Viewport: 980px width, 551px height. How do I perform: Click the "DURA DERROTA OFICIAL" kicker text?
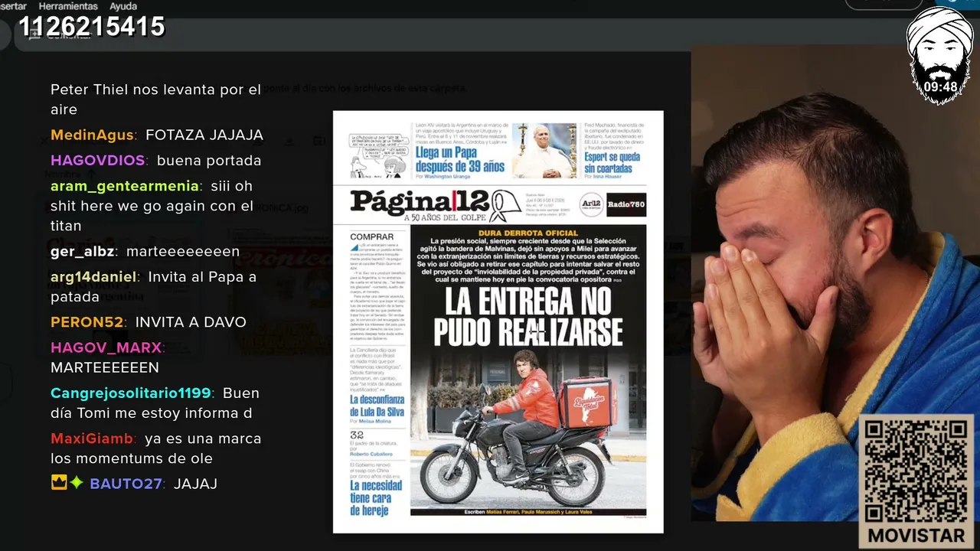click(528, 233)
